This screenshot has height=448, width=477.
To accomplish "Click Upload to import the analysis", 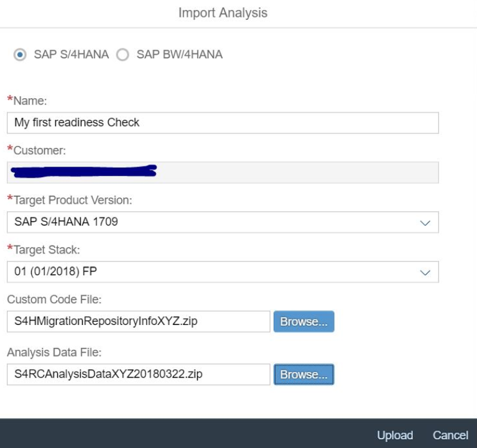I will pos(395,435).
